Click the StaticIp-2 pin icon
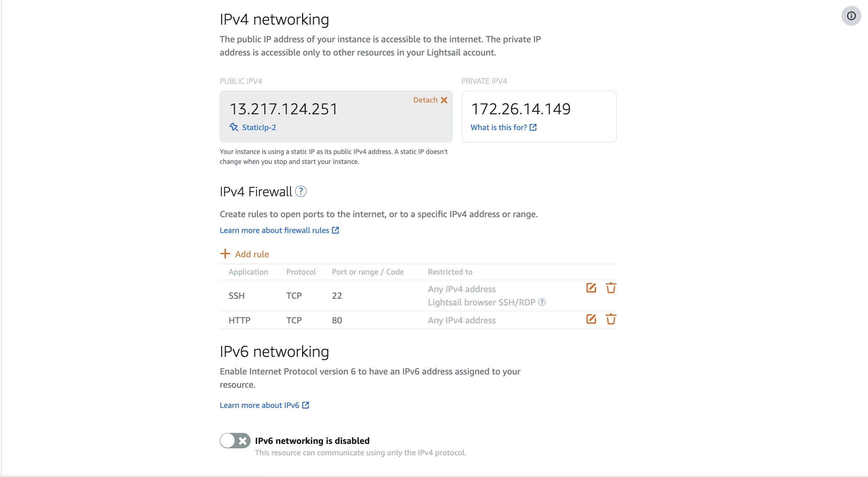This screenshot has height=477, width=868. (234, 127)
